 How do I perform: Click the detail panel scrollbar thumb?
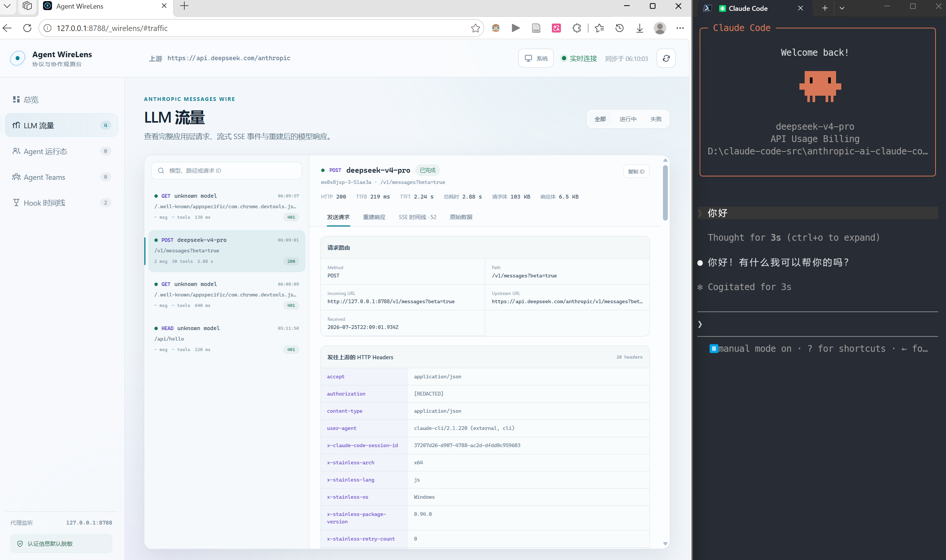(x=665, y=193)
